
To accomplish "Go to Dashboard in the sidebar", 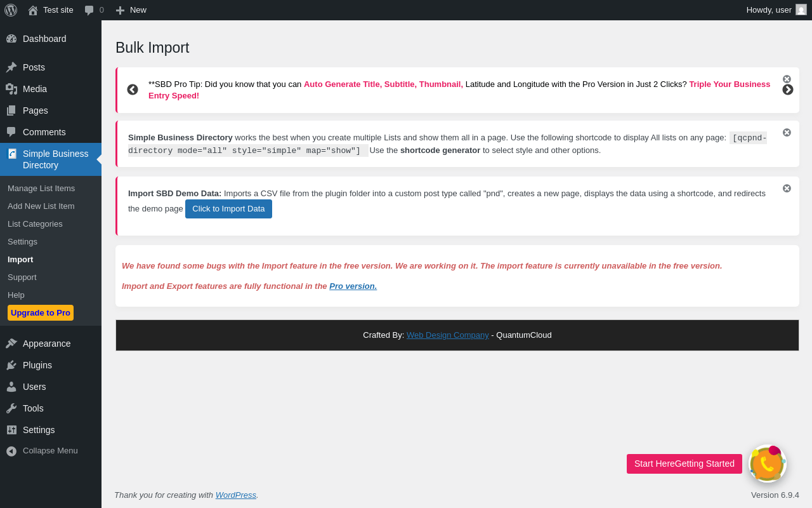I will (x=51, y=39).
